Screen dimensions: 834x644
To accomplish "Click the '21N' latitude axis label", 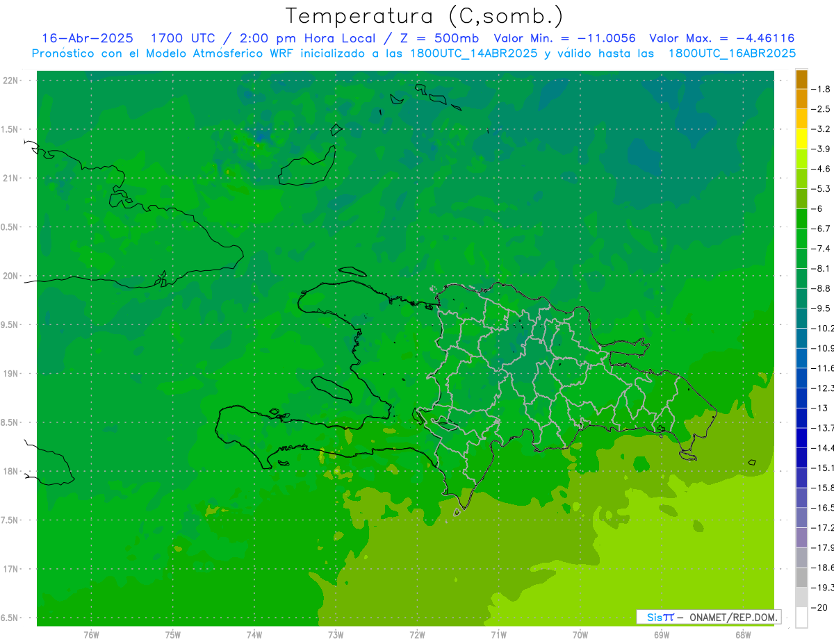I will [x=12, y=178].
